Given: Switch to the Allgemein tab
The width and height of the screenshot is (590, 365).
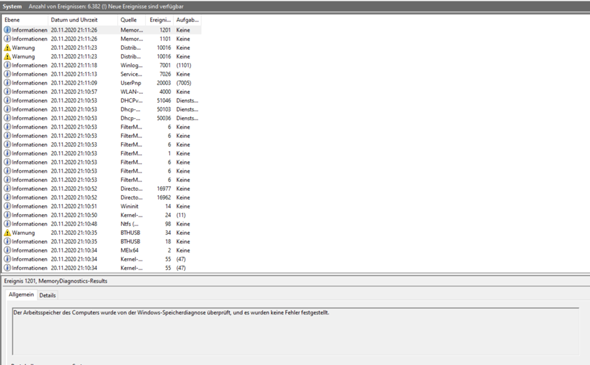Looking at the screenshot, I should [21, 295].
